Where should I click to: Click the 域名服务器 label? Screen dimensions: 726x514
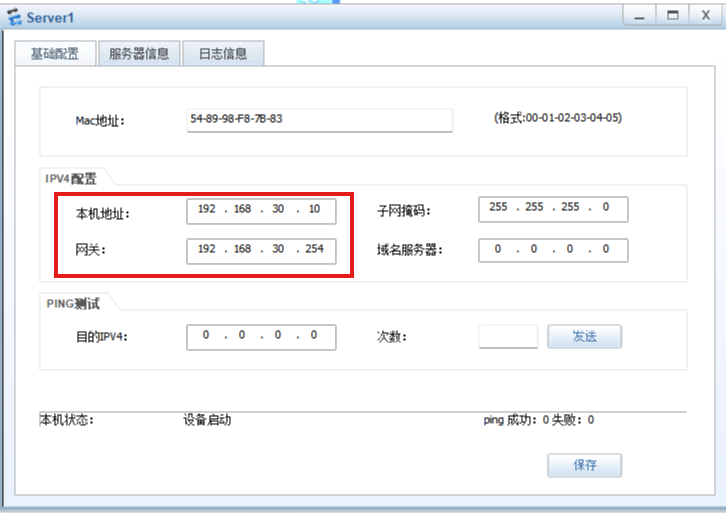[409, 250]
